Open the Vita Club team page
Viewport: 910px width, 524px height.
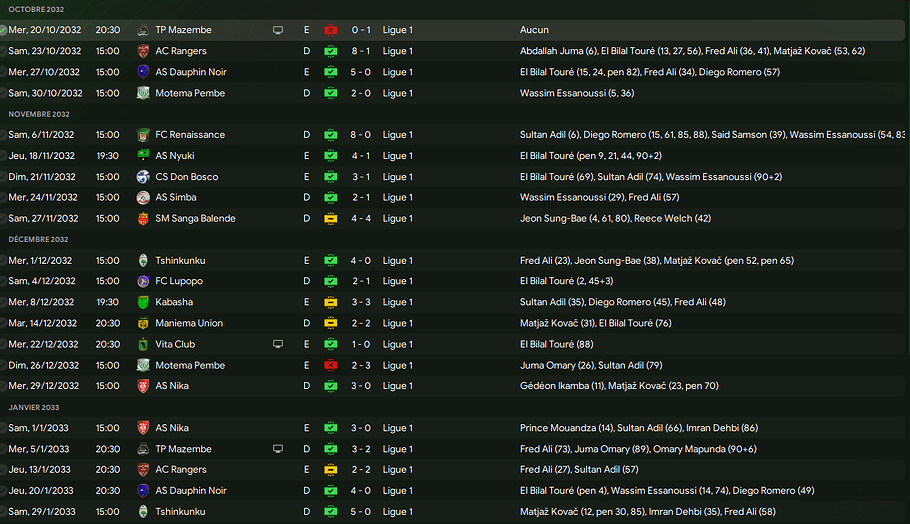point(175,344)
